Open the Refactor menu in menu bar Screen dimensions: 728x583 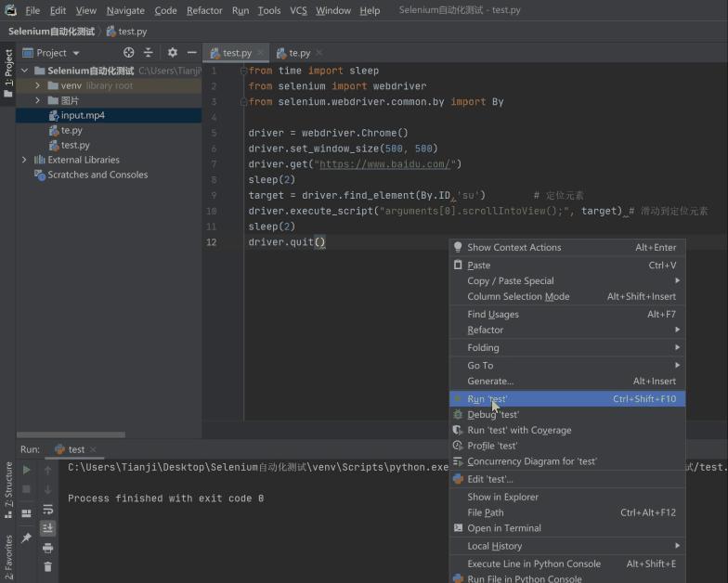click(x=204, y=10)
